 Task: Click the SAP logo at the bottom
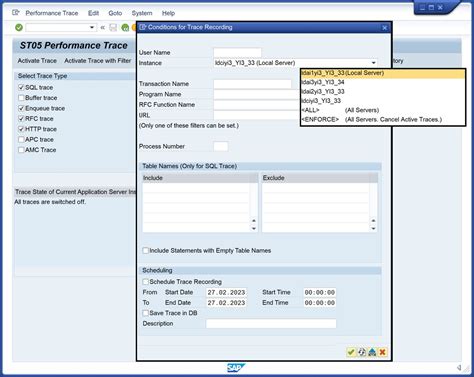pos(236,368)
